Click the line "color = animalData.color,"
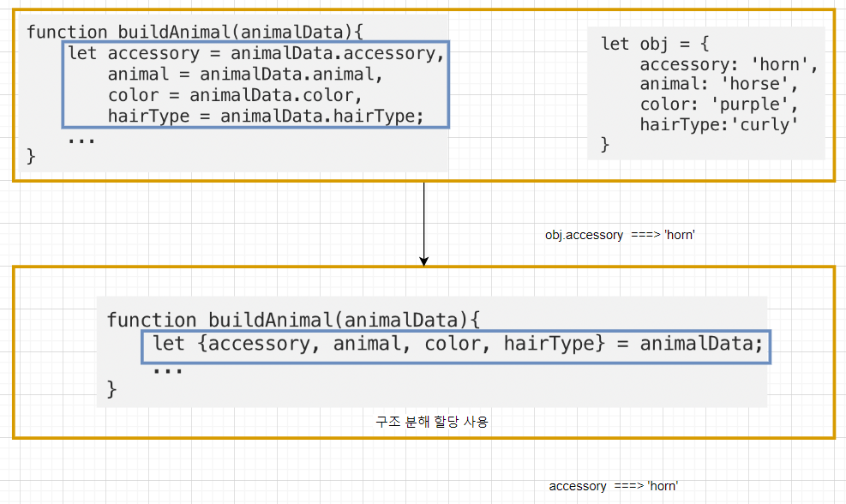The image size is (846, 504). (235, 95)
